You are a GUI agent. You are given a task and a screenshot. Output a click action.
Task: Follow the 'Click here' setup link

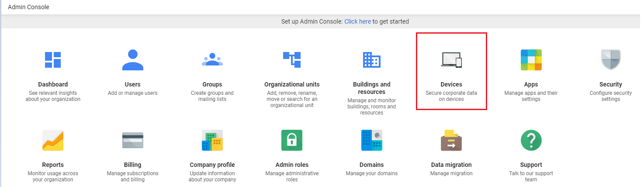357,21
